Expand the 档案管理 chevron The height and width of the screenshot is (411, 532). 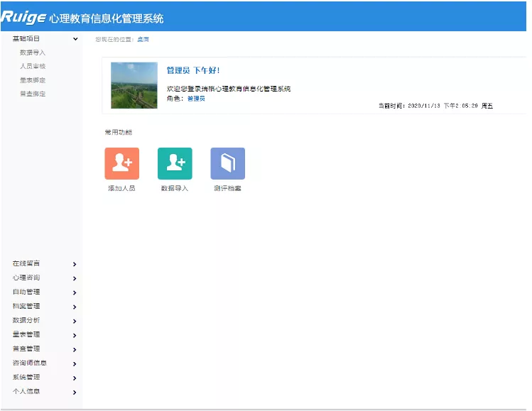[75, 307]
